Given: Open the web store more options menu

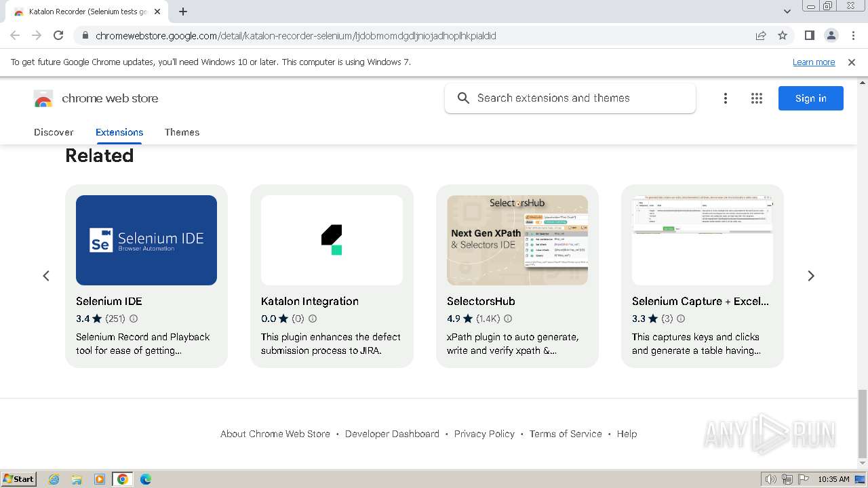Looking at the screenshot, I should [725, 98].
